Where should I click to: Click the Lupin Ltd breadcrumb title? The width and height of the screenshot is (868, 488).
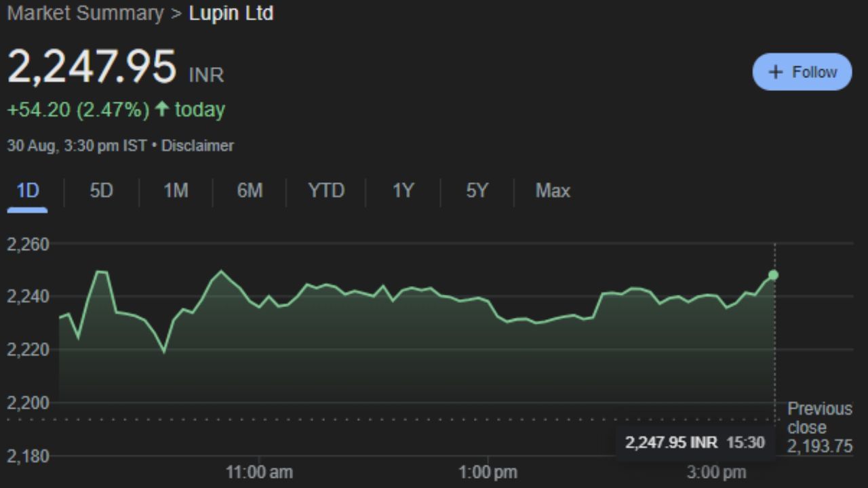(x=231, y=14)
